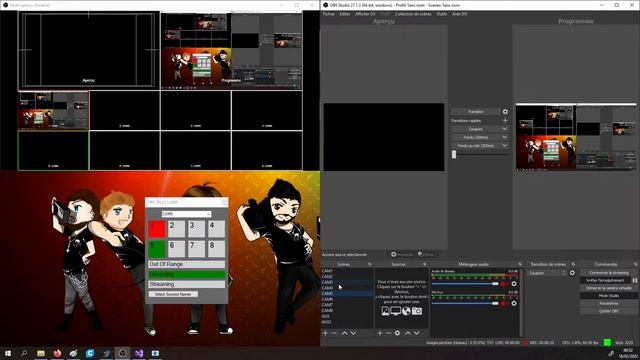The width and height of the screenshot is (640, 360).
Task: Add a quick transition with plus icon
Action: pos(505,120)
